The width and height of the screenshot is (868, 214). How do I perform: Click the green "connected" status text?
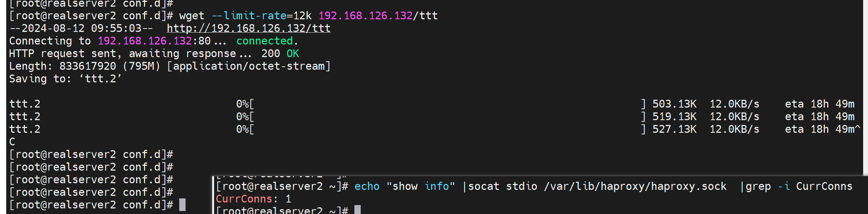tap(265, 41)
